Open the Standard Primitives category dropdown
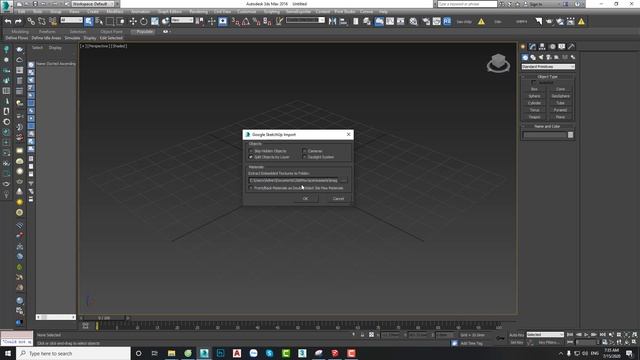 [548, 67]
